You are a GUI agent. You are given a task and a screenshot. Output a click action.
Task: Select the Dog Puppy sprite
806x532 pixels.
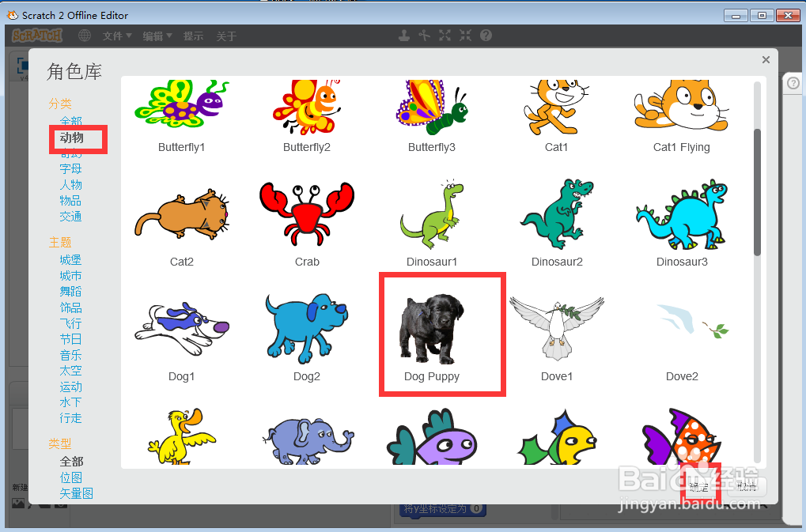pos(432,336)
